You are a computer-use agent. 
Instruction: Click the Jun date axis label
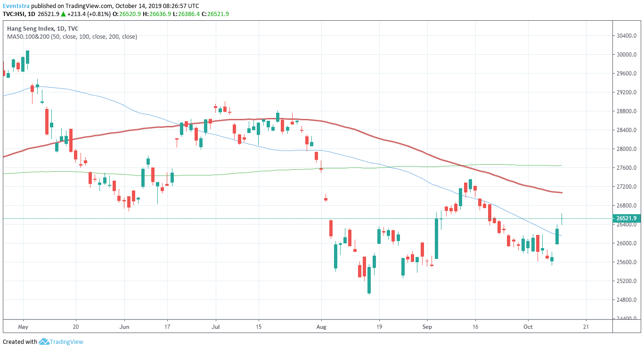124,326
